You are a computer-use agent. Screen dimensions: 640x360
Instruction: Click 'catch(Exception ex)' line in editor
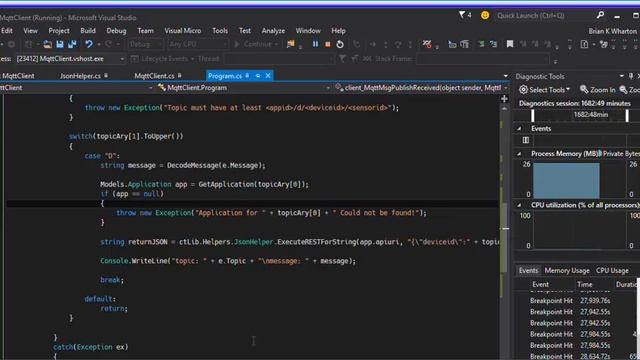[91, 347]
